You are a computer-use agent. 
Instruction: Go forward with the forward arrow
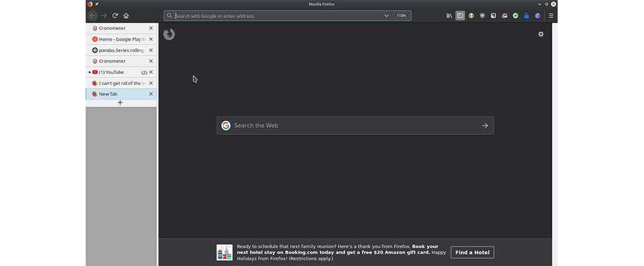click(104, 15)
